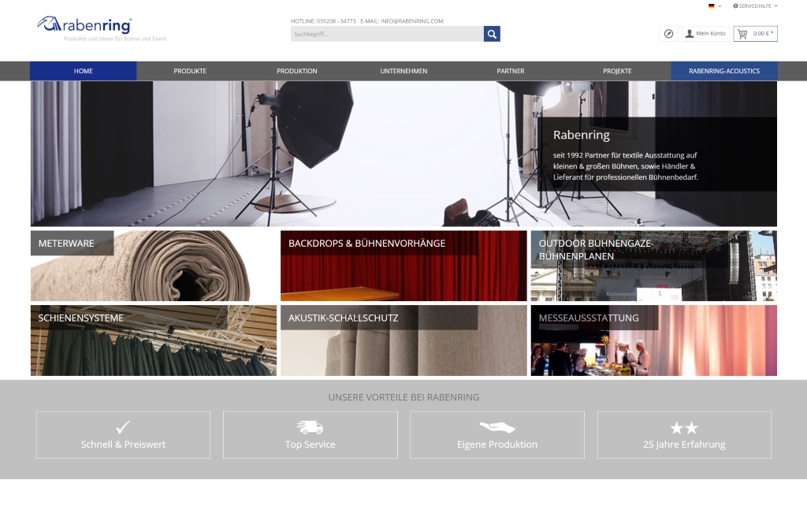
Task: Select the Rabenring-Acoustics navigation tab
Action: tap(723, 71)
